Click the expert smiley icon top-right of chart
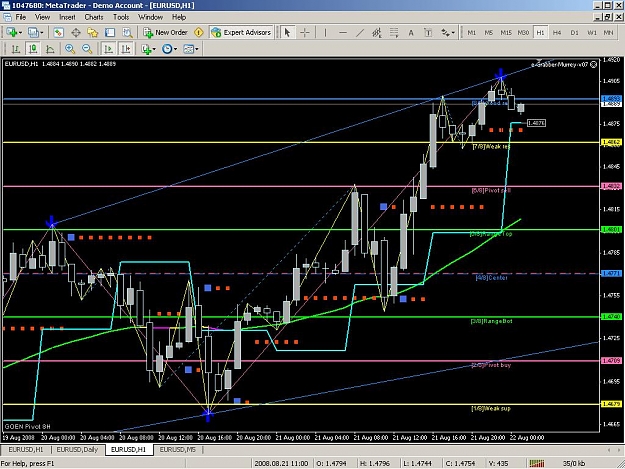 (594, 64)
